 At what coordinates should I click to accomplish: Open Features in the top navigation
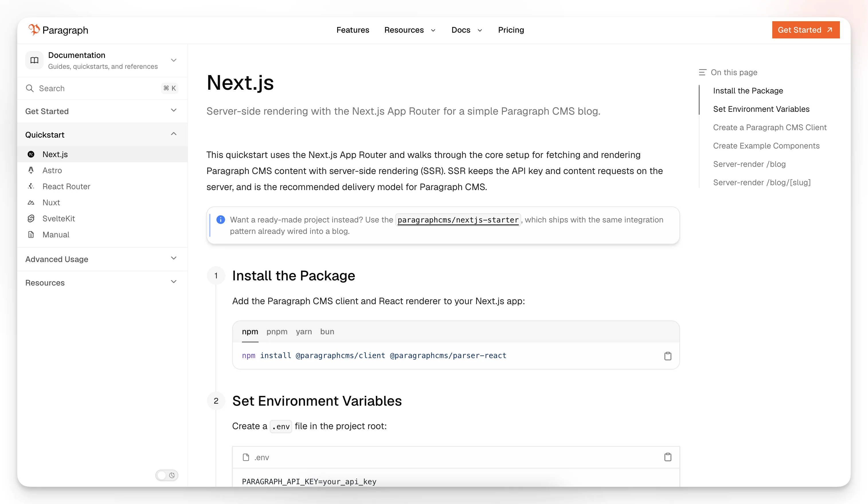click(x=353, y=30)
